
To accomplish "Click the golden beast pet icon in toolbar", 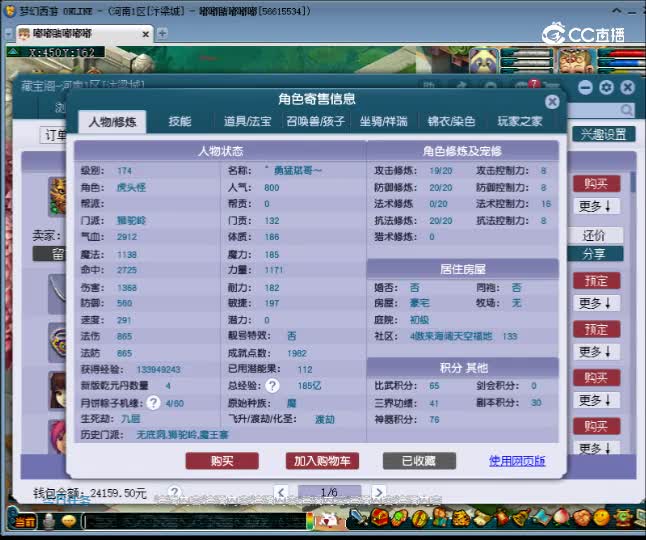I will pyautogui.click(x=461, y=518).
